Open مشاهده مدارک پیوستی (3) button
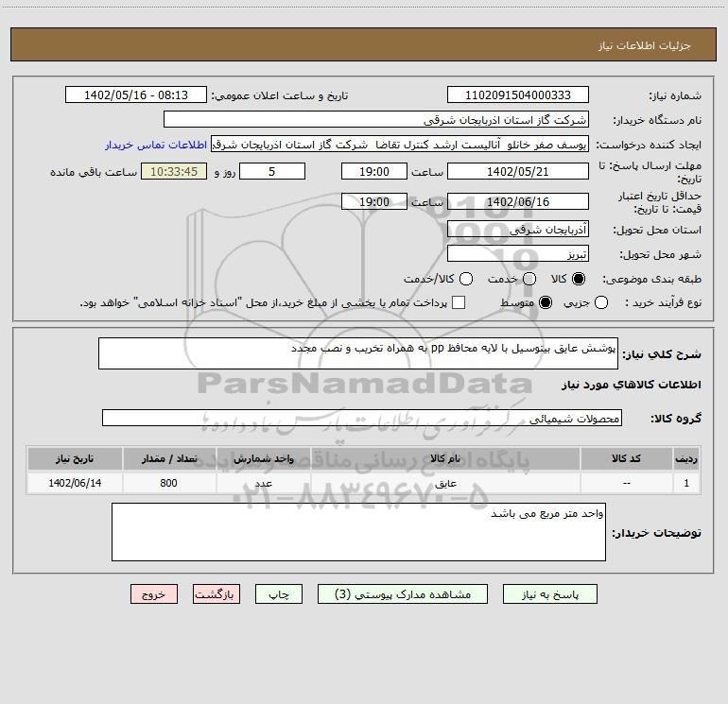The width and height of the screenshot is (728, 704). [403, 594]
